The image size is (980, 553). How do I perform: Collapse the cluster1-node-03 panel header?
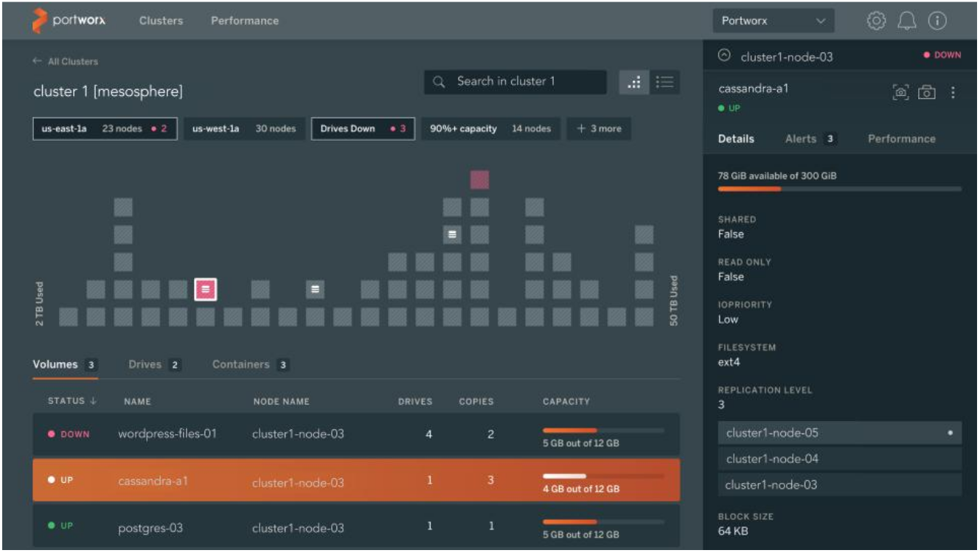[724, 56]
